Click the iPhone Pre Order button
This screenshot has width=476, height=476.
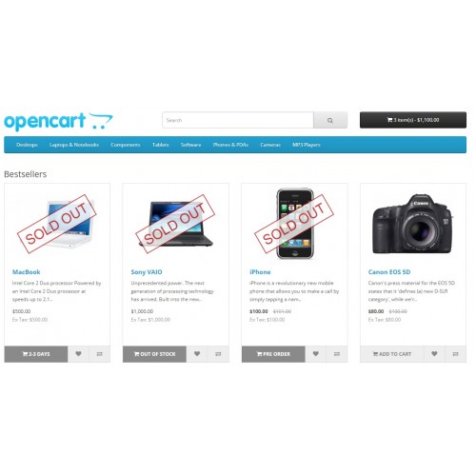tap(273, 354)
